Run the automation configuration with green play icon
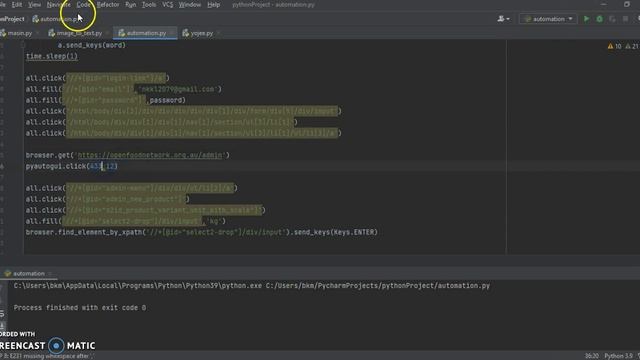 click(587, 19)
